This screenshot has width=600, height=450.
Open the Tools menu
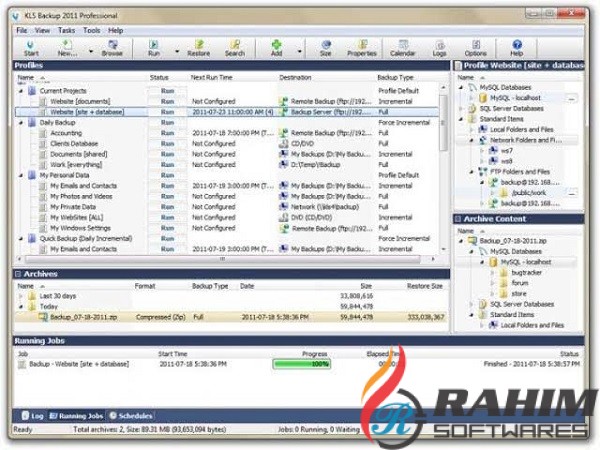click(91, 30)
